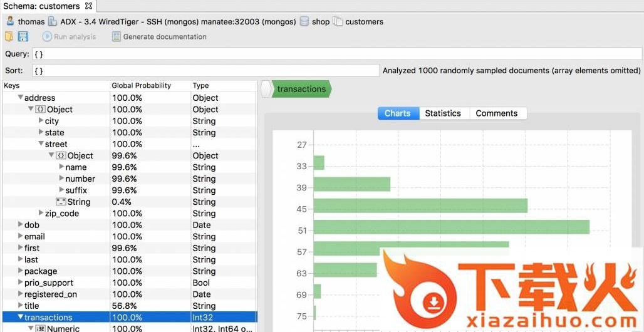The image size is (644, 332).
Task: Click the Int32 type in transactions row
Action: coord(203,317)
